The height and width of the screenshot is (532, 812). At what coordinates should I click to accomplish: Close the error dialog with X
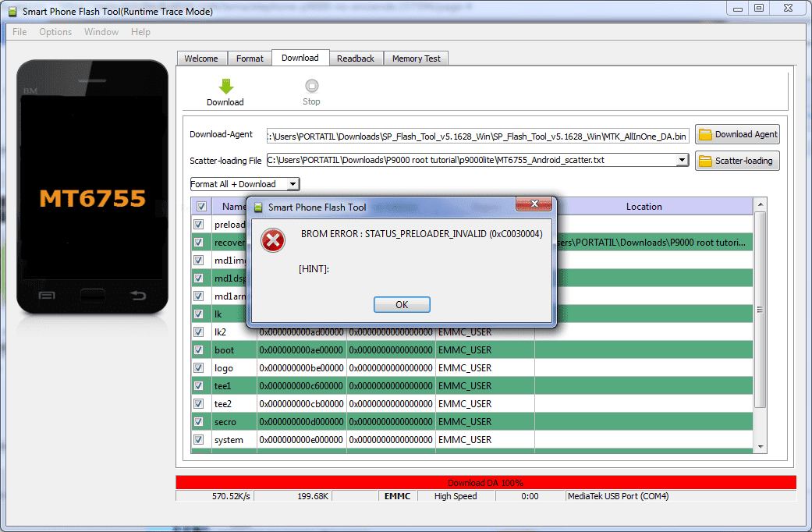coord(534,204)
